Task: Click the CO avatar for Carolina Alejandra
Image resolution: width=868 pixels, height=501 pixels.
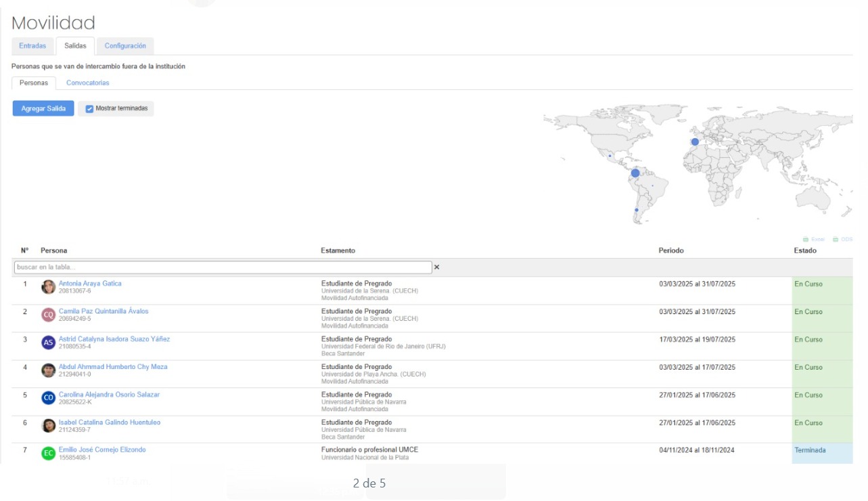Action: [48, 398]
